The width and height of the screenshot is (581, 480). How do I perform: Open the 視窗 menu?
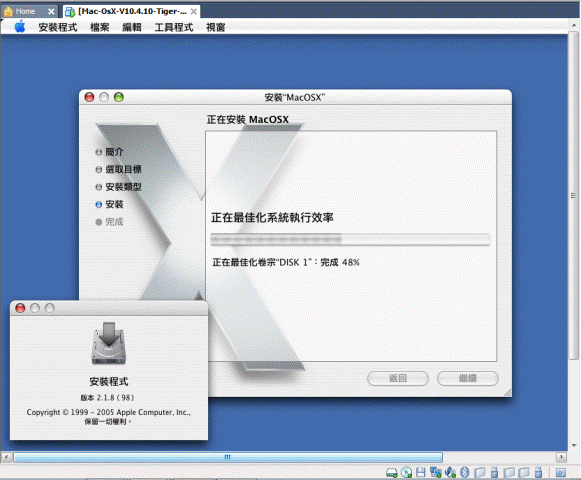pyautogui.click(x=216, y=27)
